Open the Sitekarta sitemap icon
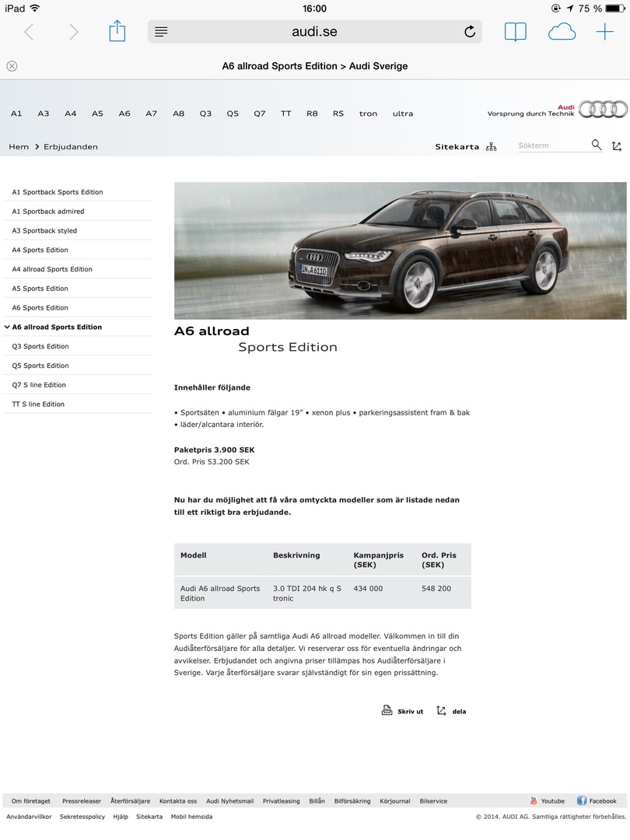The height and width of the screenshot is (840, 630). click(491, 146)
